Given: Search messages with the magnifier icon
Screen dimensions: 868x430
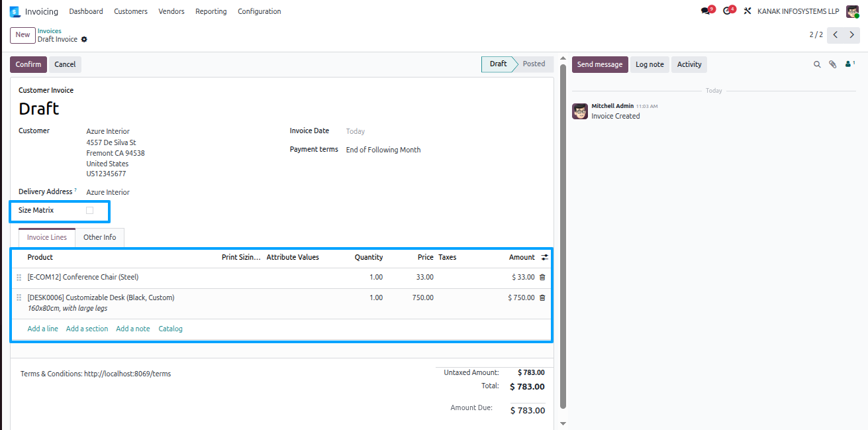Looking at the screenshot, I should click(817, 64).
